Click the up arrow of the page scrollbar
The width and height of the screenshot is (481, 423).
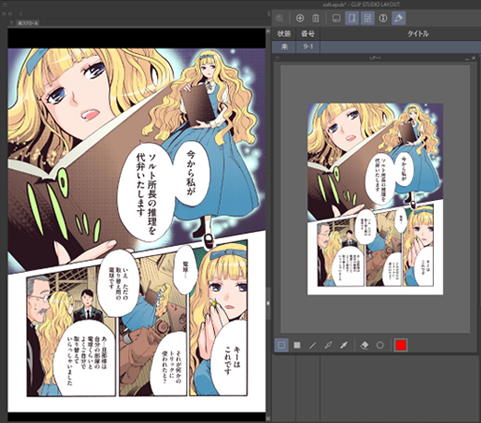pyautogui.click(x=268, y=31)
